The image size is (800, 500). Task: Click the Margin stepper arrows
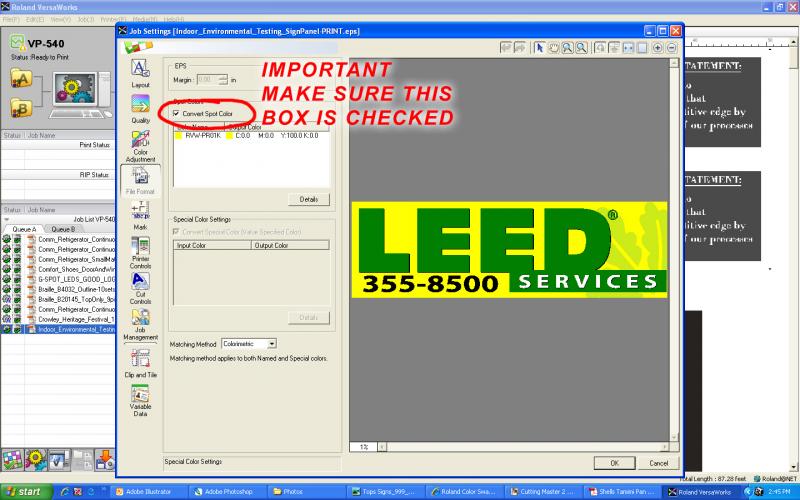[223, 80]
